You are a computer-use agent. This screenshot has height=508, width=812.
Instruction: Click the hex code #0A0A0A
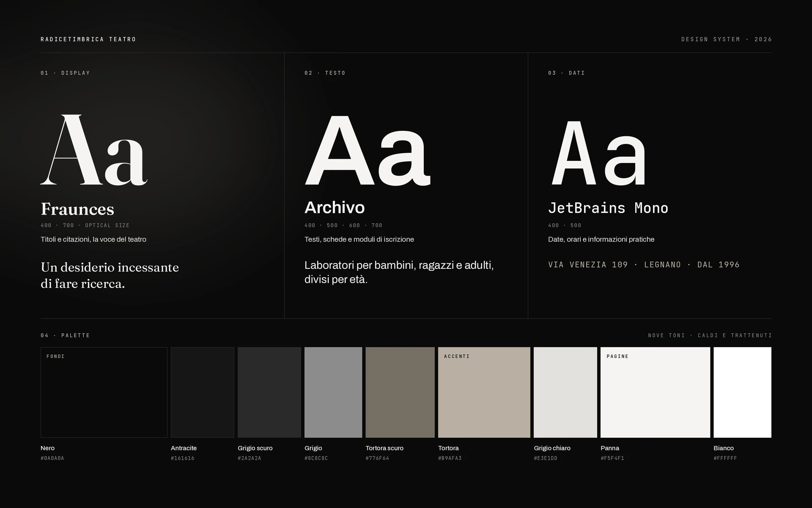click(52, 458)
